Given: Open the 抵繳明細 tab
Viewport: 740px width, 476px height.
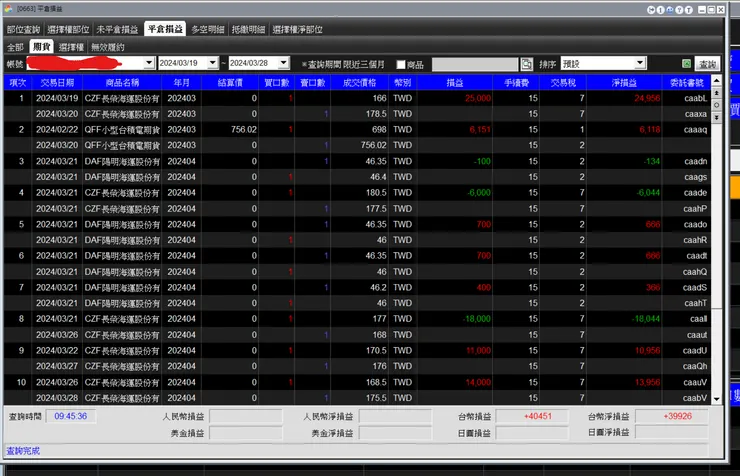Looking at the screenshot, I should pyautogui.click(x=248, y=29).
